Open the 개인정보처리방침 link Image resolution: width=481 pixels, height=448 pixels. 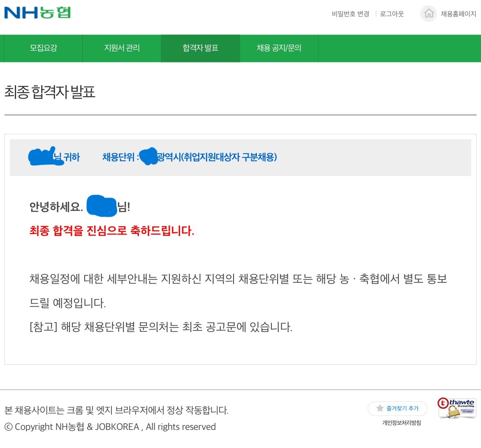pyautogui.click(x=401, y=423)
